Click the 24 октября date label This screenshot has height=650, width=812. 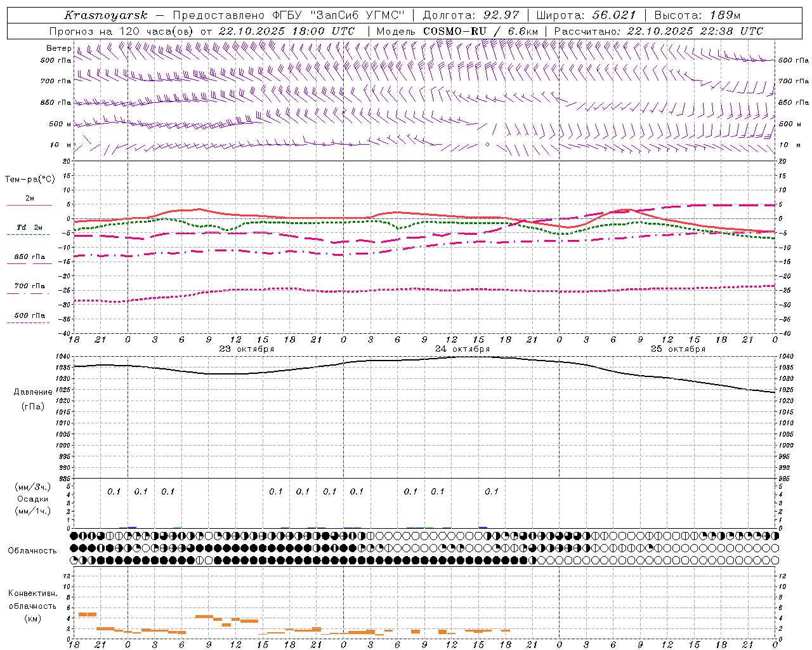click(x=462, y=349)
